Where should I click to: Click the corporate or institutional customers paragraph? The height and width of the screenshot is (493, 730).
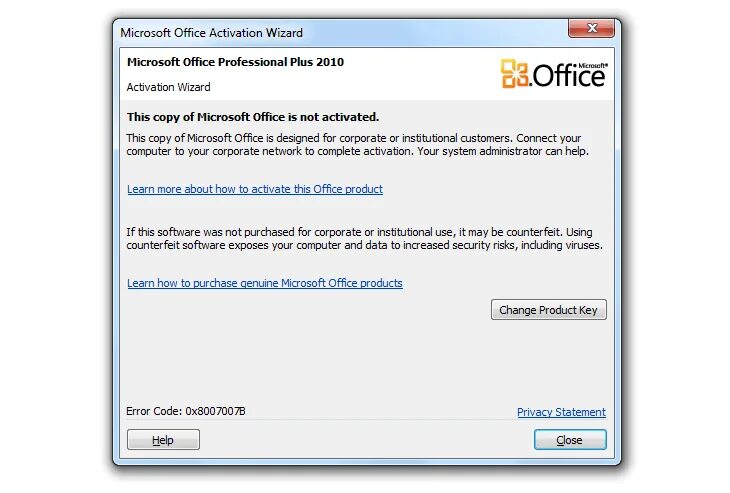(x=358, y=145)
